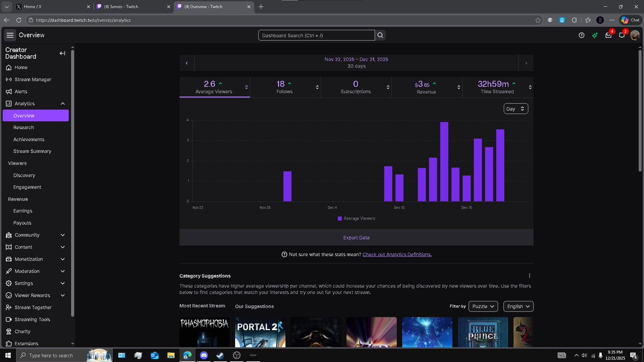Open Streaming Tools in sidebar

point(32,320)
